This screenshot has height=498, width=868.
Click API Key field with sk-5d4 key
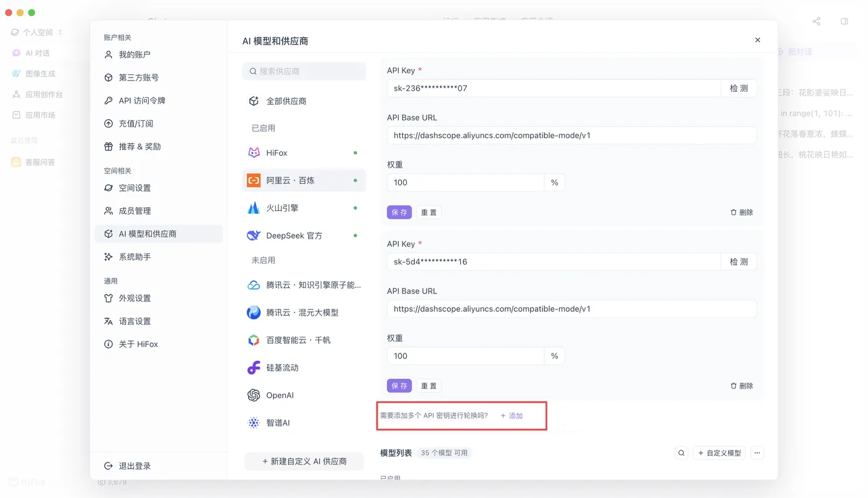coord(554,262)
